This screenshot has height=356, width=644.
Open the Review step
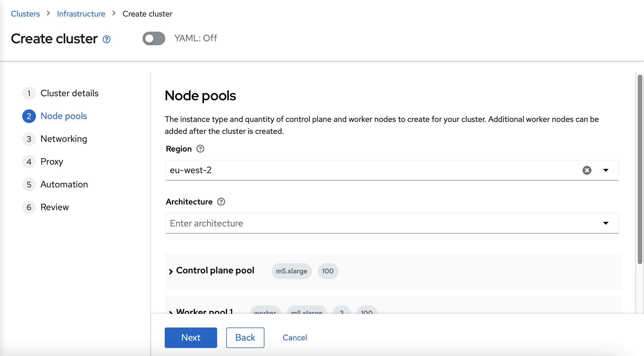(x=46, y=207)
